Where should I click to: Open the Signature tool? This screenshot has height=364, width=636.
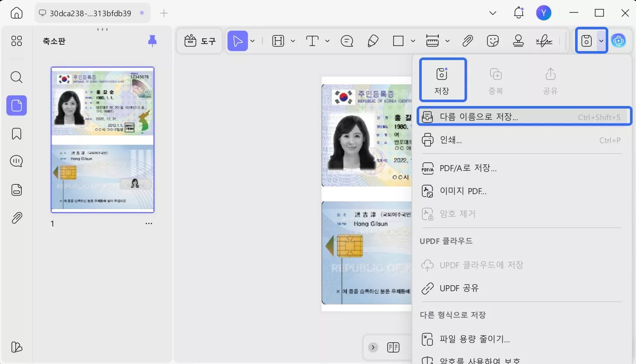[544, 40]
